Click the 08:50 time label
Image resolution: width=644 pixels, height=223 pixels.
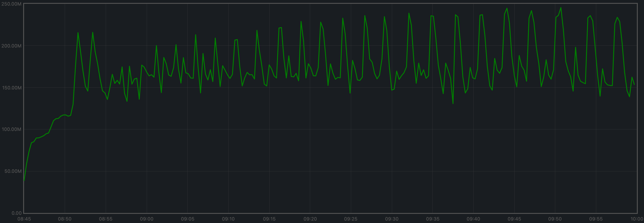[x=65, y=219]
